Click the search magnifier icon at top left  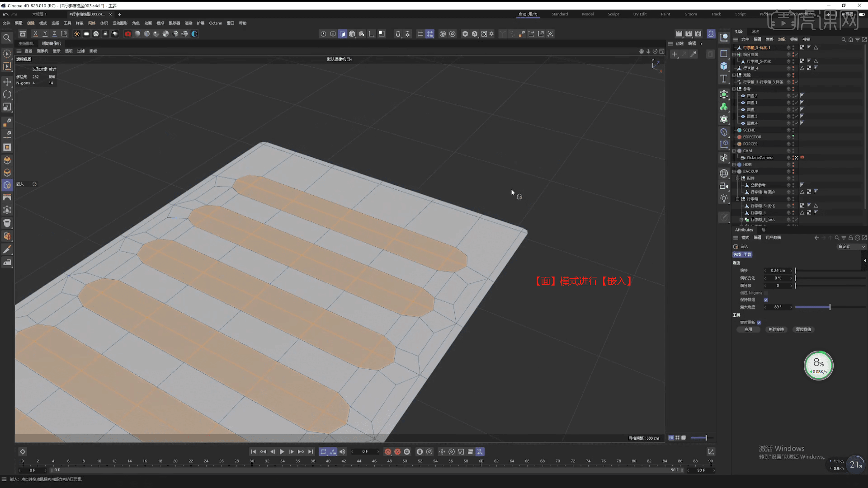point(7,38)
